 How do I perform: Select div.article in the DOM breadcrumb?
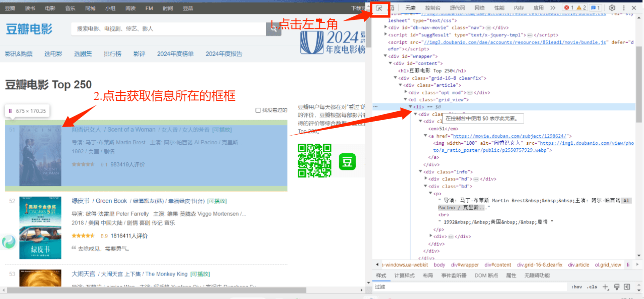[578, 265]
